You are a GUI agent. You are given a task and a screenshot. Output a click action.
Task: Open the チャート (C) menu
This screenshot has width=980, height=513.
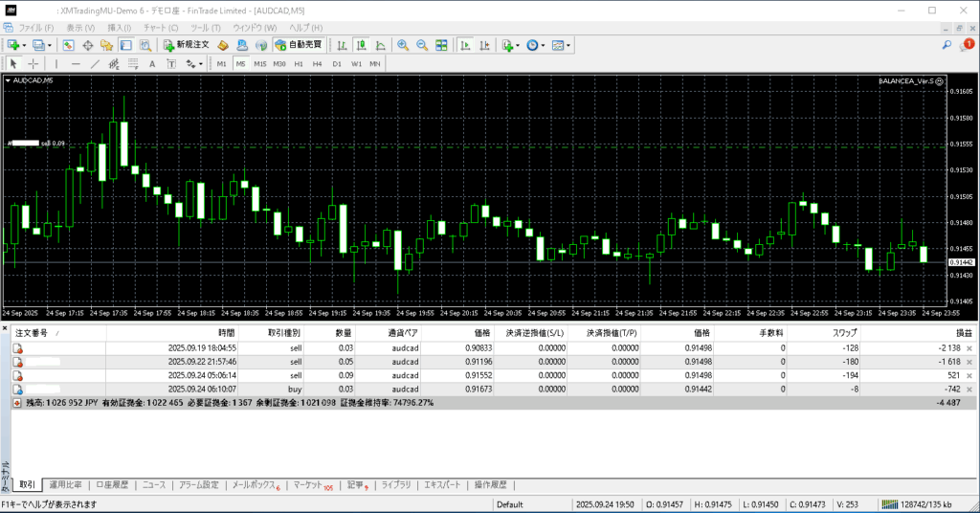[x=160, y=27]
